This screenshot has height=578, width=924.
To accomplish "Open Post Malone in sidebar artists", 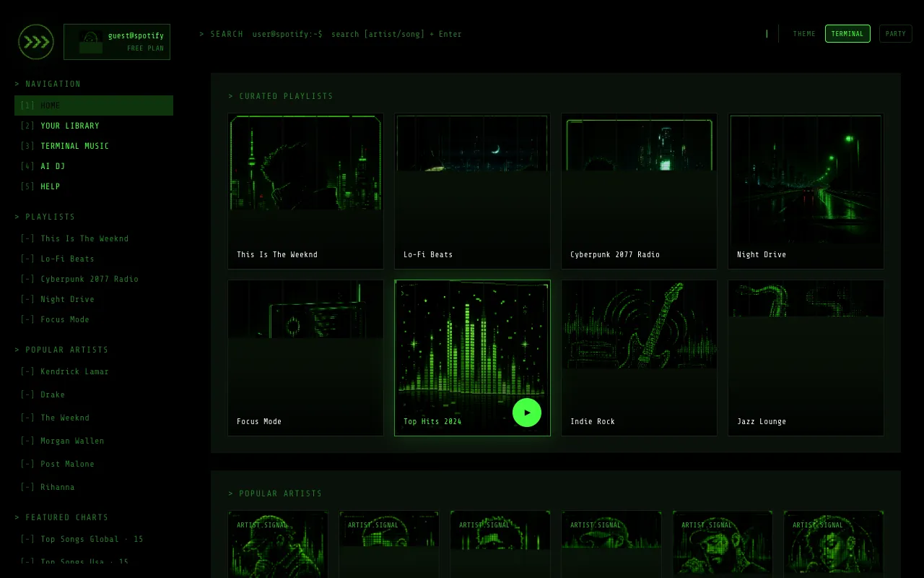I will pos(94,464).
